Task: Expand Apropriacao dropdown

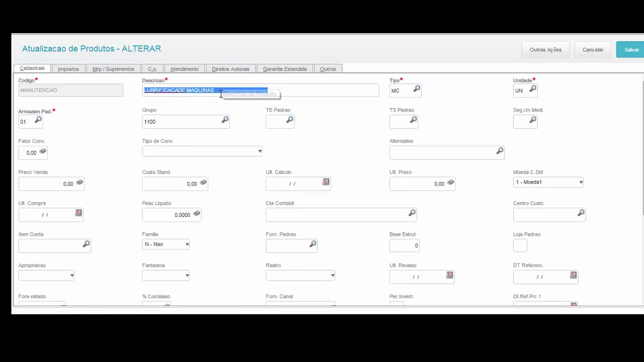Action: pyautogui.click(x=72, y=276)
